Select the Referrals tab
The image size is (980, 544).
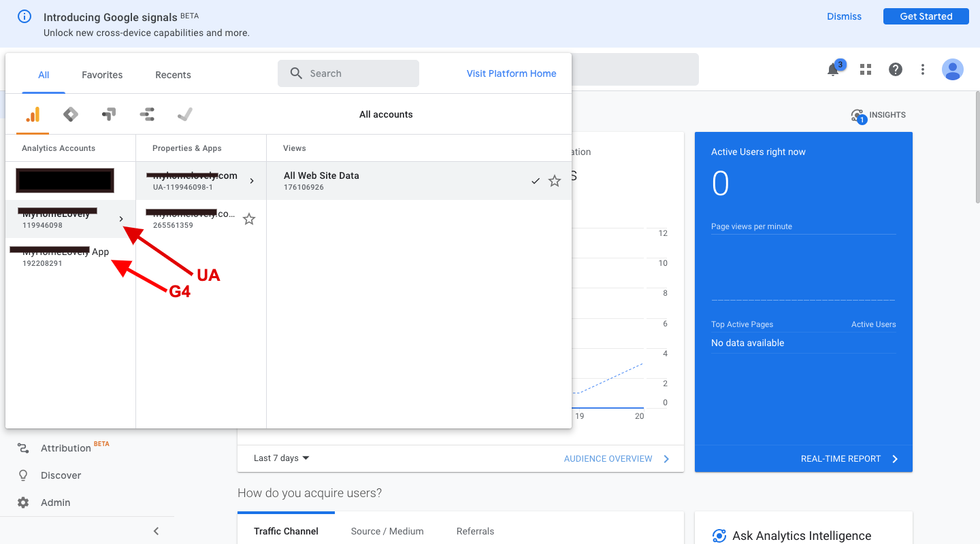(x=475, y=531)
